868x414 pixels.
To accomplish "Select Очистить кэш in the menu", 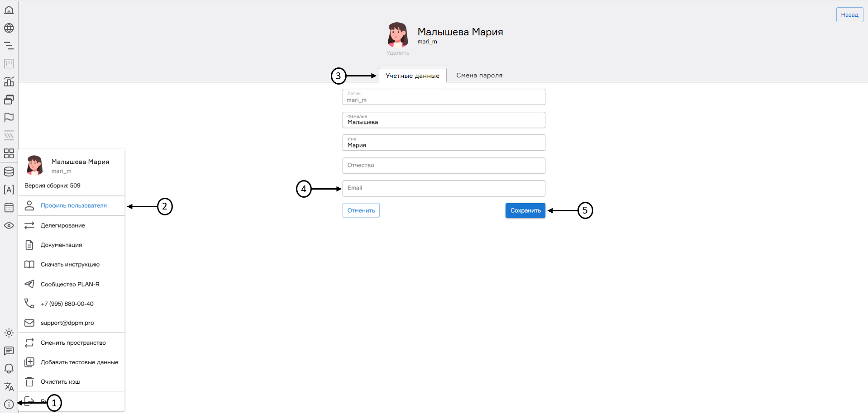I will [60, 381].
